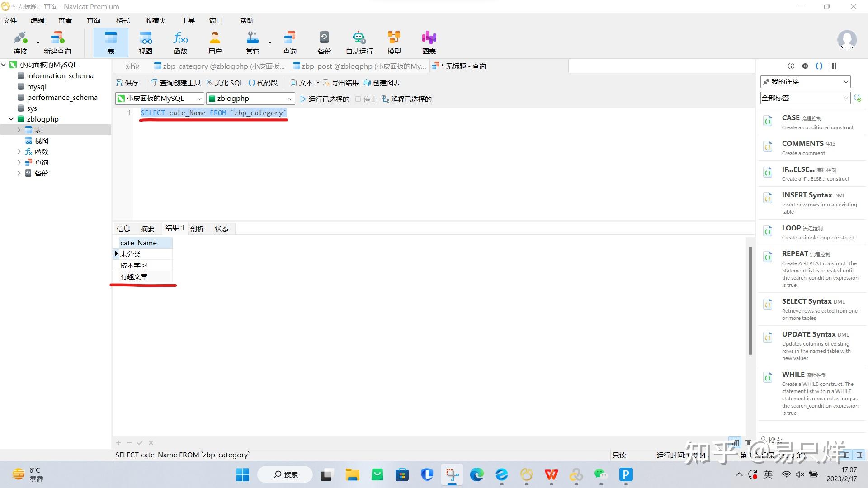Click delete record minus icon below results
Viewport: 868px width, 488px height.
tap(129, 443)
